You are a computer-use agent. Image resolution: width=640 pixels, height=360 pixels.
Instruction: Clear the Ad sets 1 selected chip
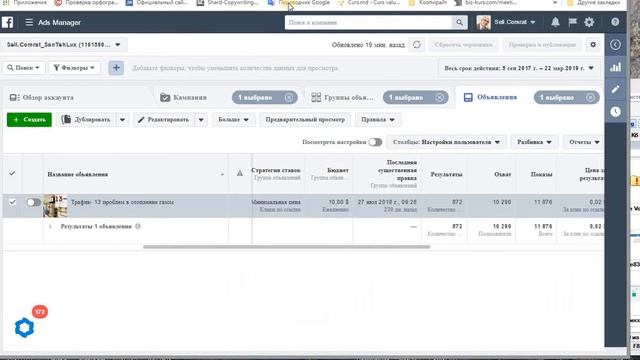coord(440,98)
